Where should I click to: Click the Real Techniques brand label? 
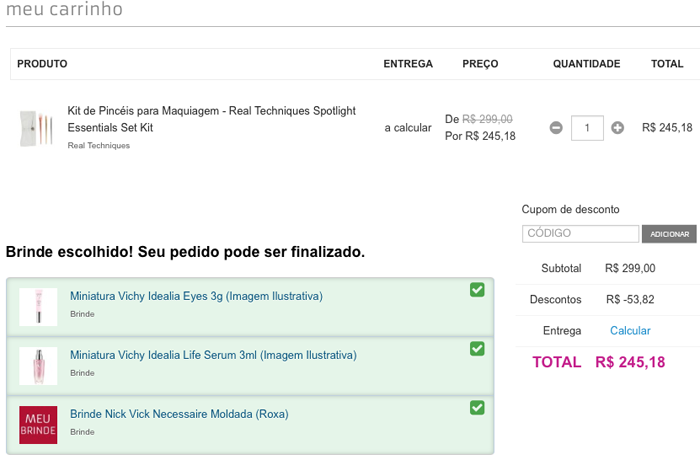click(99, 146)
